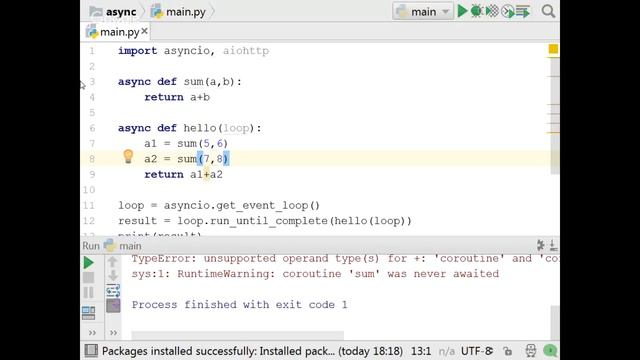Toggle soft-wrap in the console output
Screen dimensions: 640x360
point(113,290)
